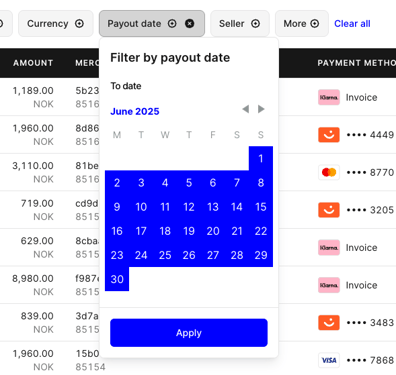
Task: Select June 15 in the calendar
Action: click(261, 207)
